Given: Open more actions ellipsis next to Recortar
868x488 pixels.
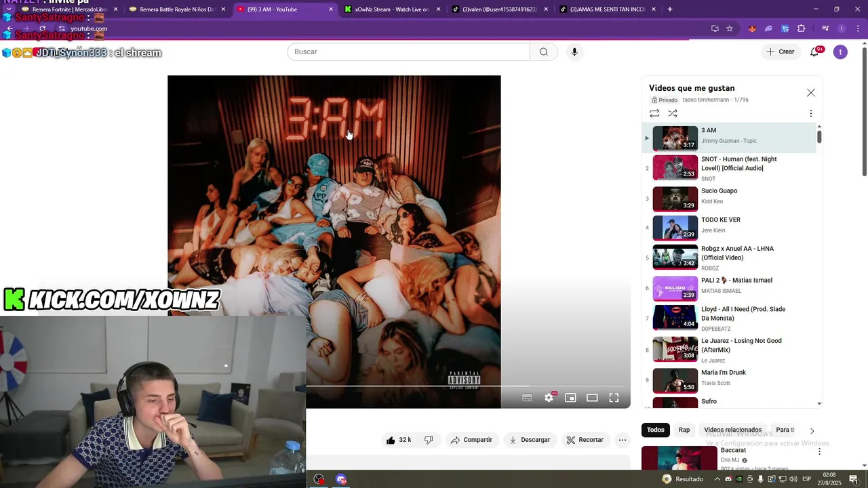Looking at the screenshot, I should click(622, 440).
